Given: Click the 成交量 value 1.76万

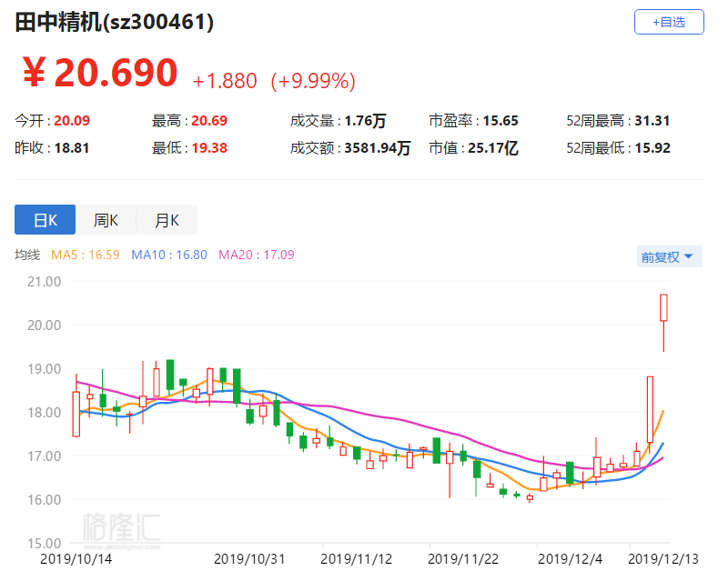Looking at the screenshot, I should 366,121.
